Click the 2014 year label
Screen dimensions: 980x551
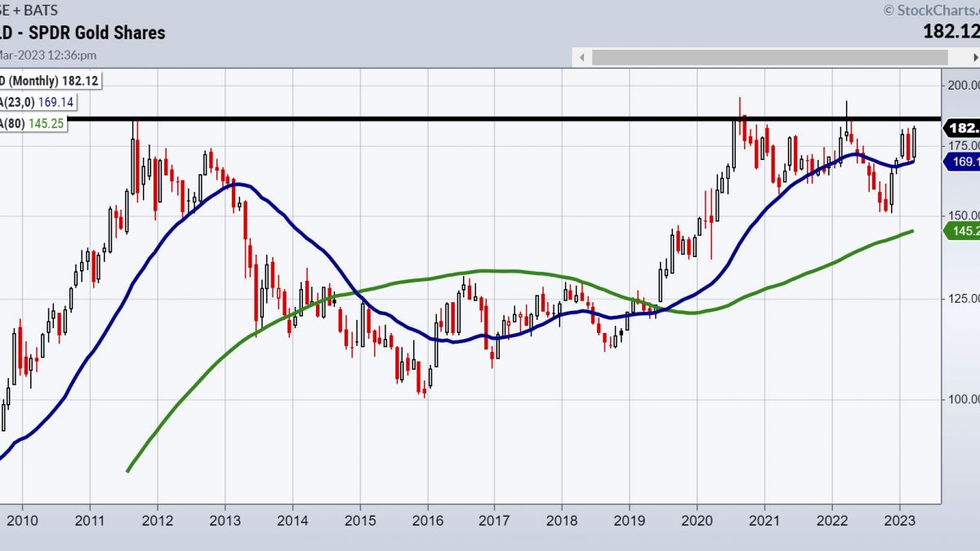(292, 521)
